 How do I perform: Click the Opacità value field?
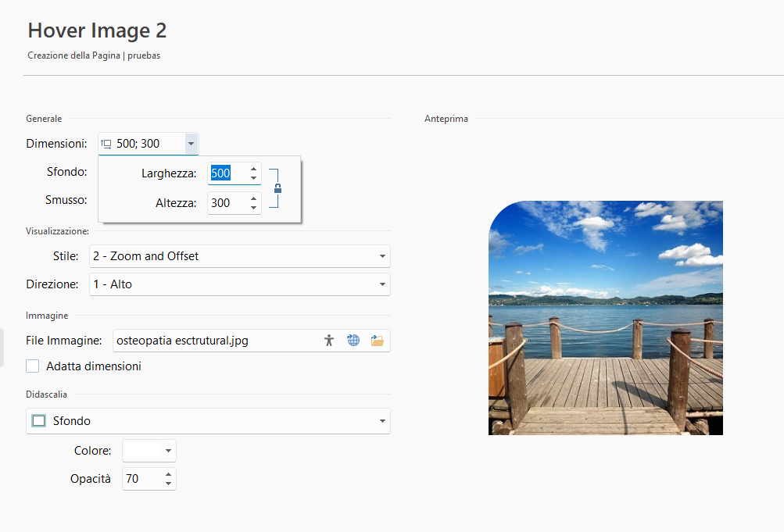[141, 479]
